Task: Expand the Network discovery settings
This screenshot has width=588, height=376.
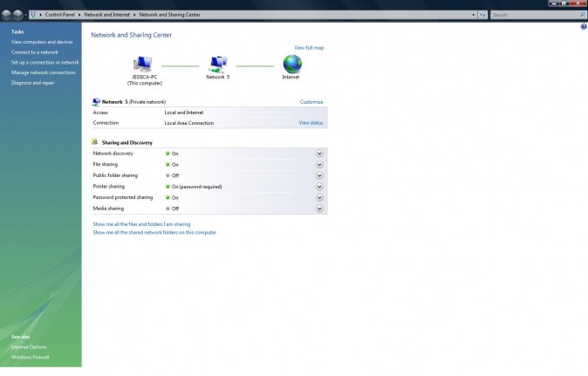Action: coord(319,154)
